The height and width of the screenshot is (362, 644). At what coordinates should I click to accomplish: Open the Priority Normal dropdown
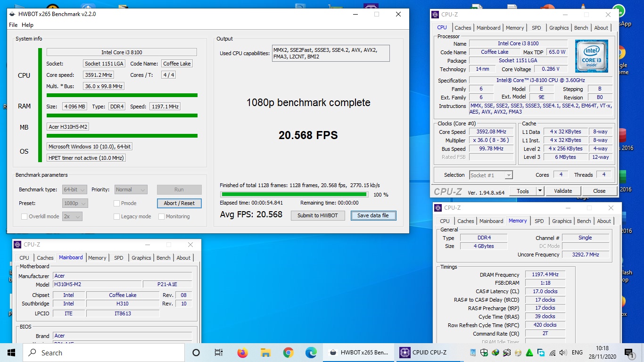pos(131,189)
